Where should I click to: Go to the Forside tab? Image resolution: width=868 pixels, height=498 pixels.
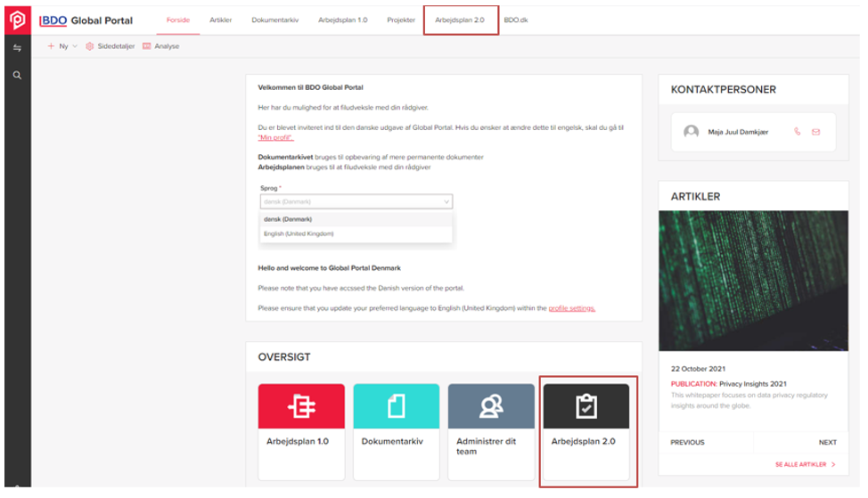[x=178, y=20]
